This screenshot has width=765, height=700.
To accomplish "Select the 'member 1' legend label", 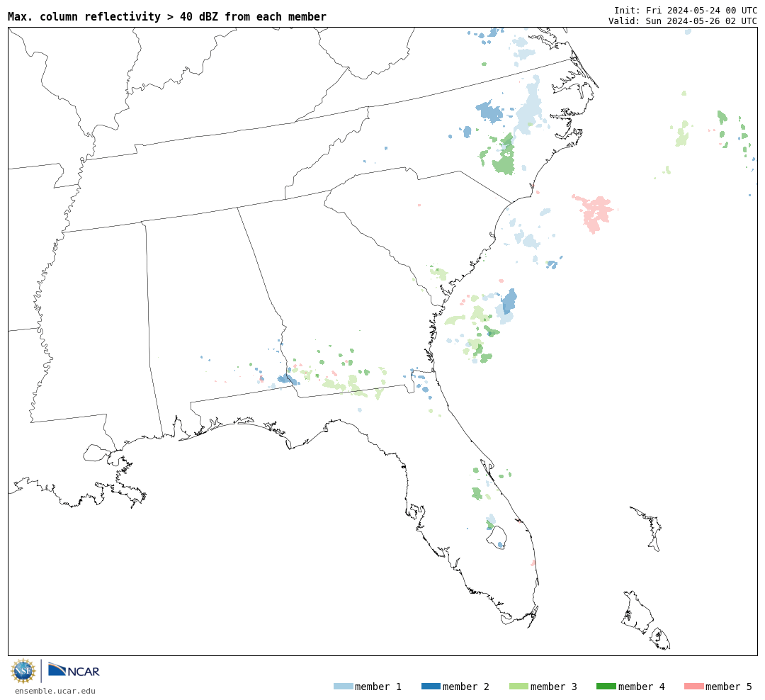I will pos(378,687).
